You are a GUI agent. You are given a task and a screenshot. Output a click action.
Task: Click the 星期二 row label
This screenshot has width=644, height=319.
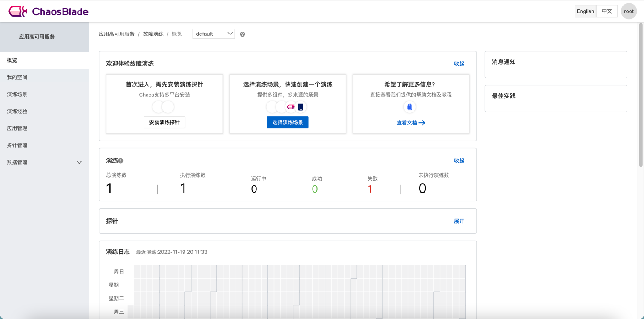point(116,299)
